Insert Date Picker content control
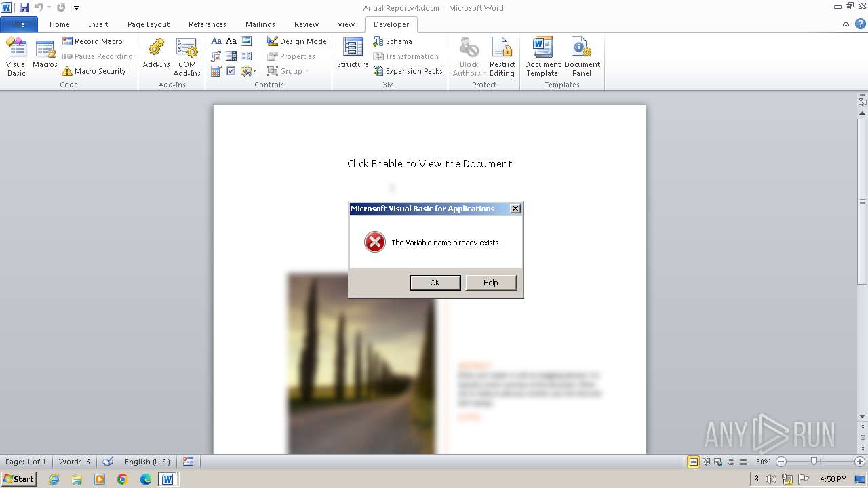Image resolution: width=868 pixels, height=488 pixels. pos(216,71)
